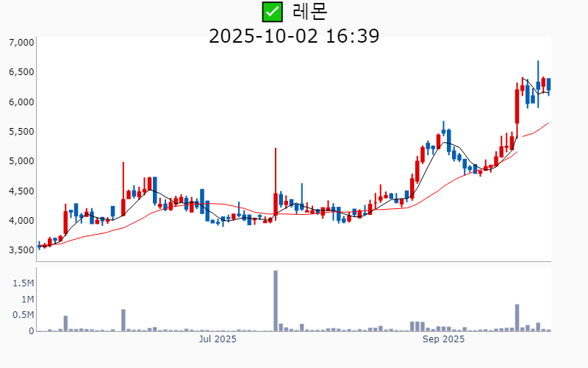Click the red moving average line's right end
The image size is (588, 368).
(548, 123)
